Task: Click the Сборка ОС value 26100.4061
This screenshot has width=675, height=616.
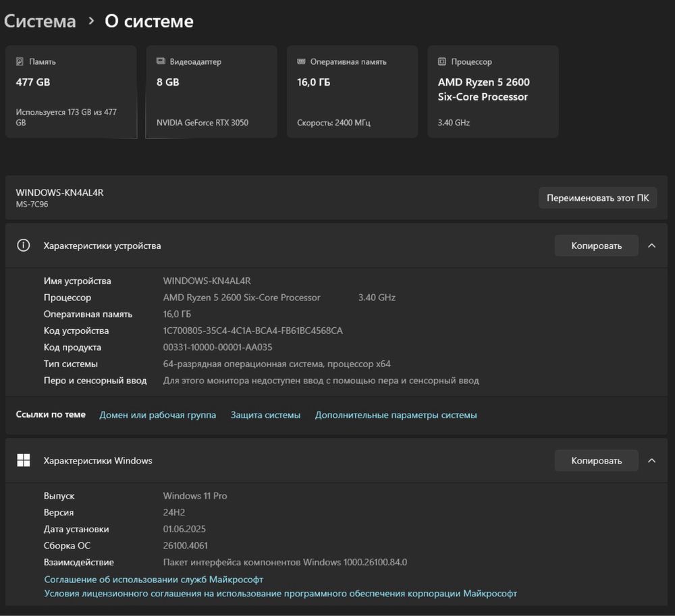Action: point(186,545)
